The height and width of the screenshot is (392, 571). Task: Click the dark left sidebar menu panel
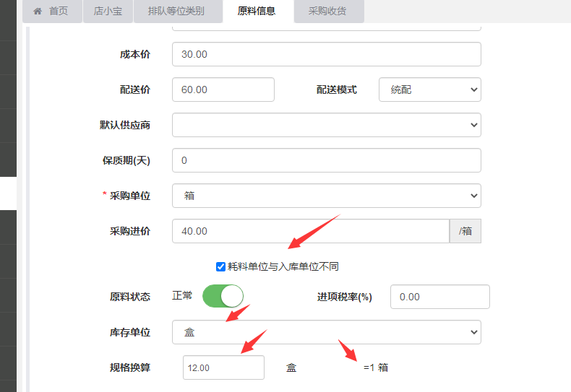pos(8,108)
